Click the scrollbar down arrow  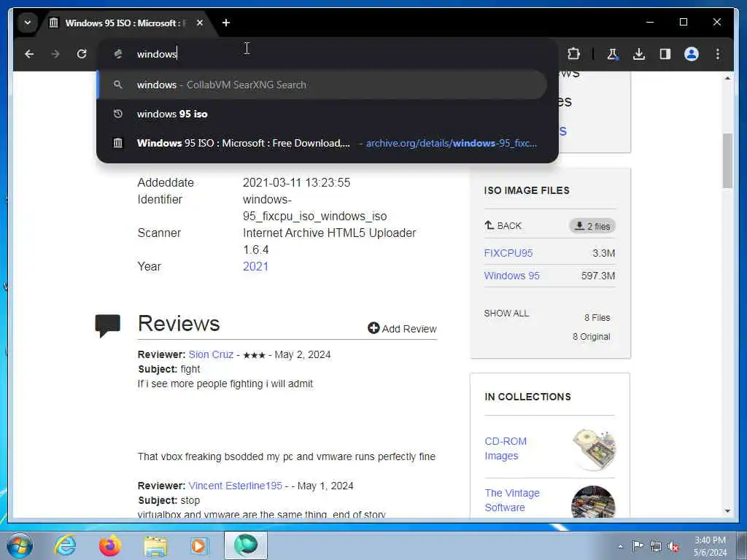(727, 511)
